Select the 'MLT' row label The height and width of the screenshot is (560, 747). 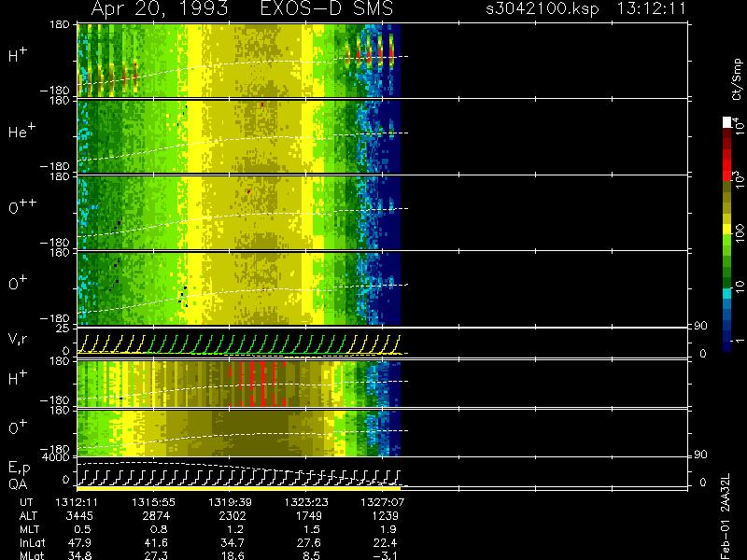pyautogui.click(x=30, y=529)
